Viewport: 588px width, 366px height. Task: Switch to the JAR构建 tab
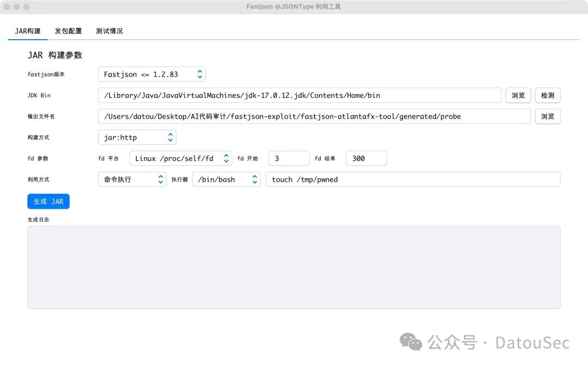coord(28,31)
